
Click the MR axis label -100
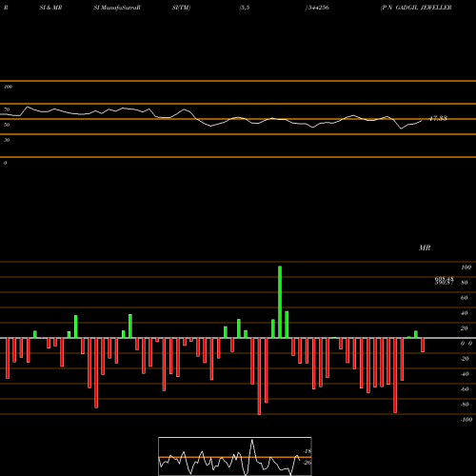466,420
